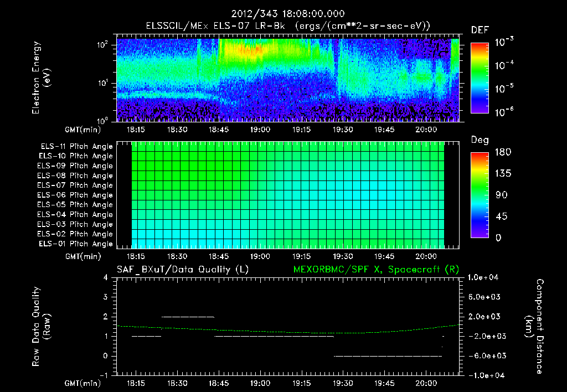Viewport: 567px width, 392px height.
Task: Click the 10^0 electron energy tick label
Action: (x=102, y=120)
